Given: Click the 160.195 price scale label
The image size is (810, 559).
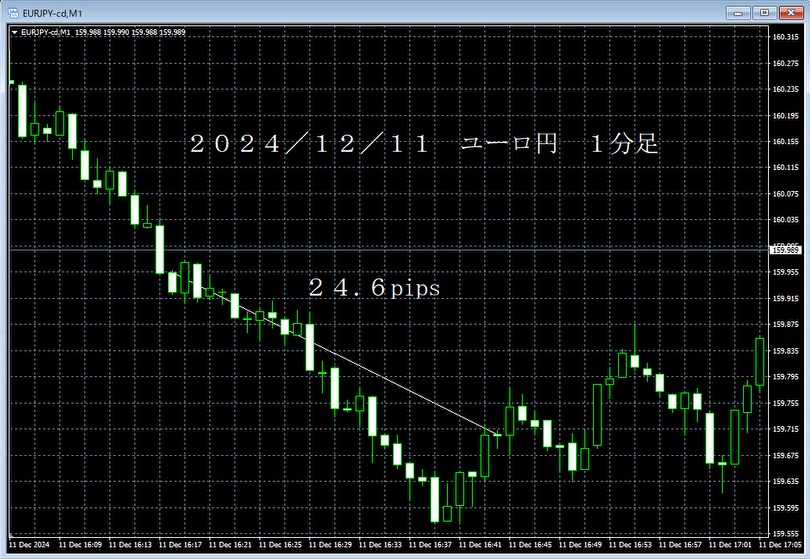Looking at the screenshot, I should click(x=785, y=116).
